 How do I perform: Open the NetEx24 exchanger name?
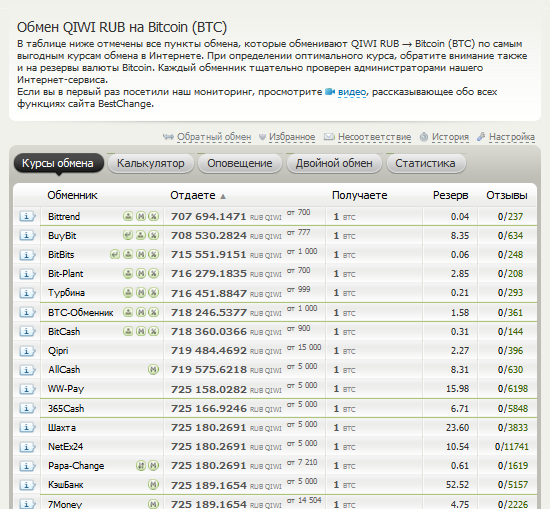click(x=66, y=447)
